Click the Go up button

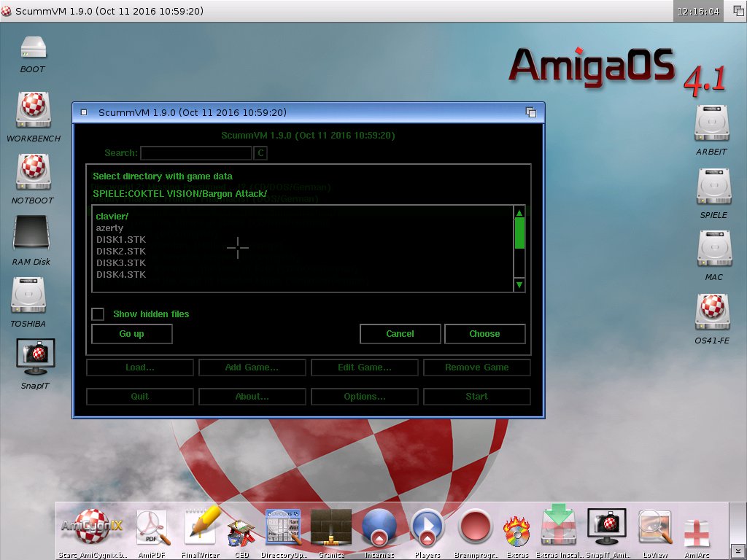[131, 334]
